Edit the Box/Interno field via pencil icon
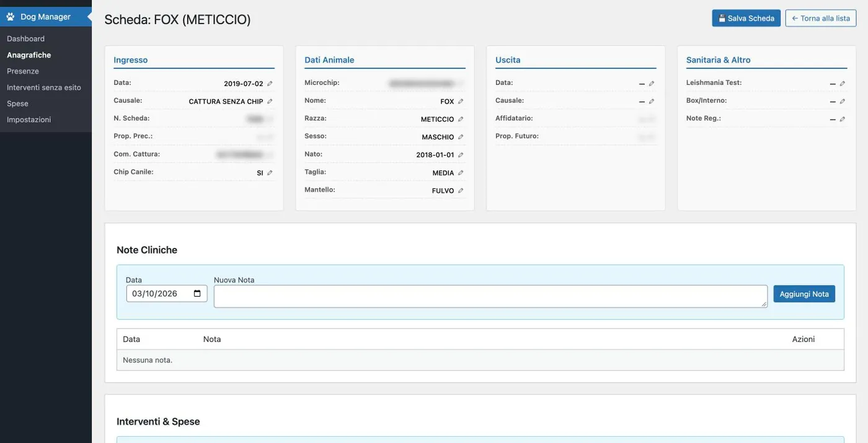This screenshot has width=868, height=443. pos(843,102)
